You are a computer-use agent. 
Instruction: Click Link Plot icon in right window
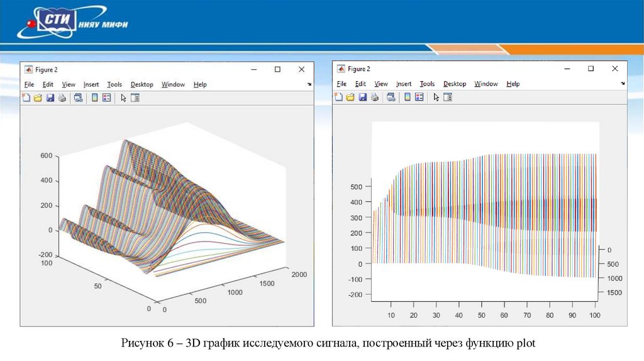pyautogui.click(x=391, y=97)
